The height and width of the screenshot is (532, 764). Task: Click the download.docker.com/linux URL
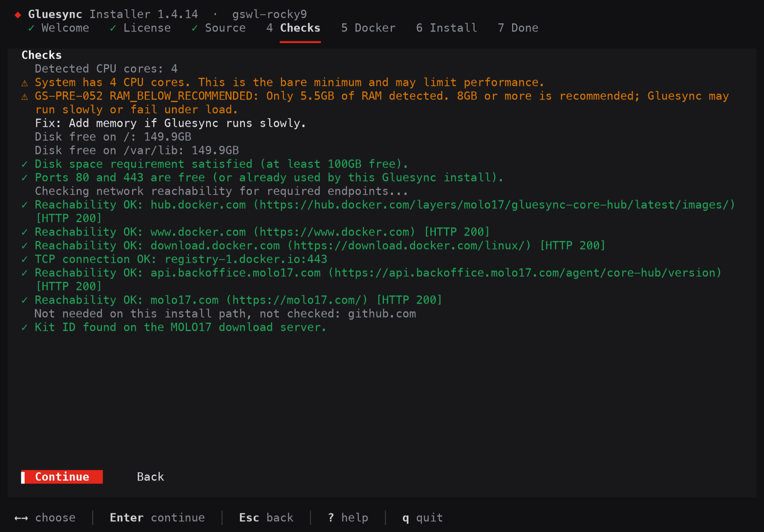coord(410,246)
